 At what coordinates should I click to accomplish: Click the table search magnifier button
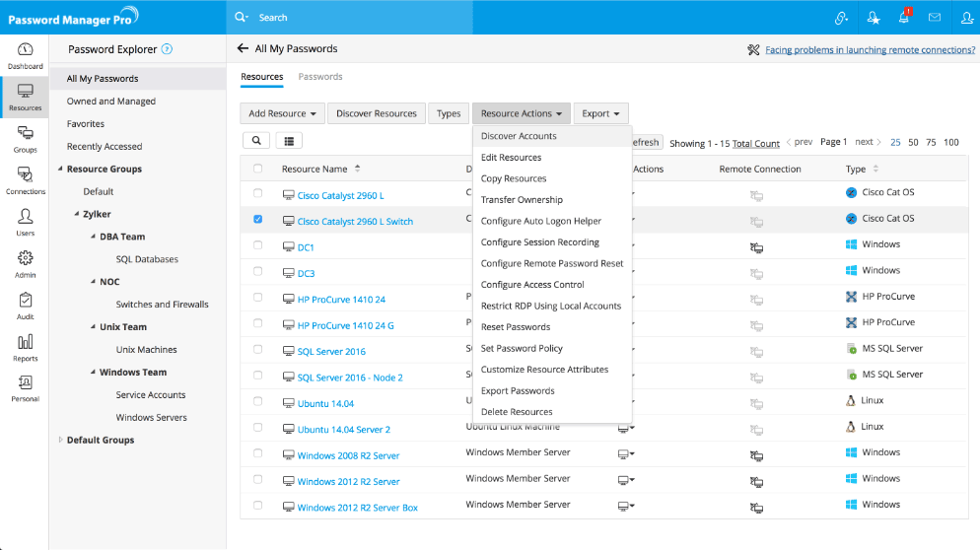(255, 141)
